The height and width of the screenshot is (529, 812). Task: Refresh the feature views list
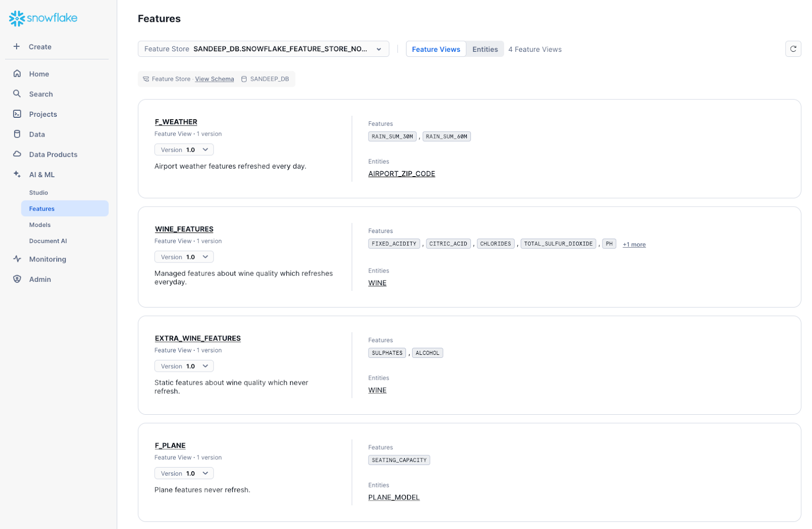793,49
